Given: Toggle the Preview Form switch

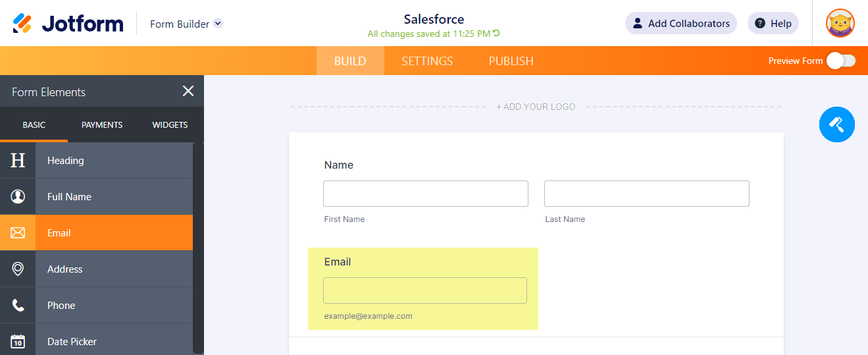Looking at the screenshot, I should click(x=840, y=61).
